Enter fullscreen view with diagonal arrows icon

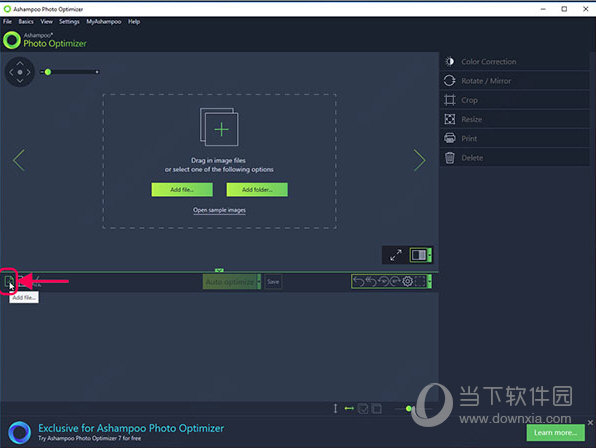[396, 255]
